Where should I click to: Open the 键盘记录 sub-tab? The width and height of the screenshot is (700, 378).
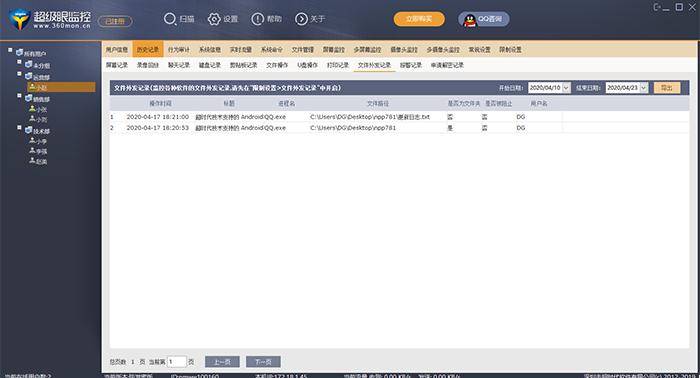pos(210,65)
